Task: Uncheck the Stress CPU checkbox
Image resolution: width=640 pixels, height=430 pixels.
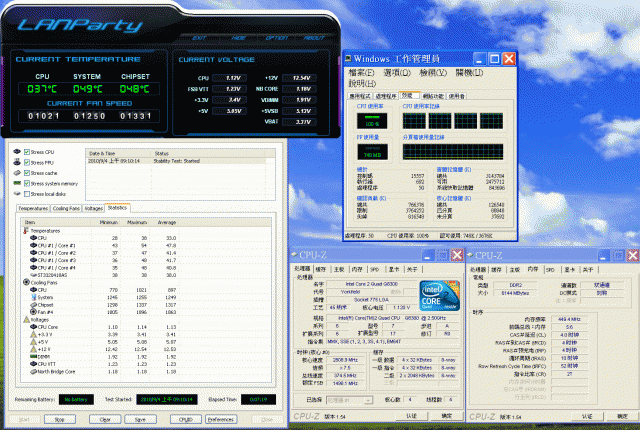Action: tap(27, 152)
